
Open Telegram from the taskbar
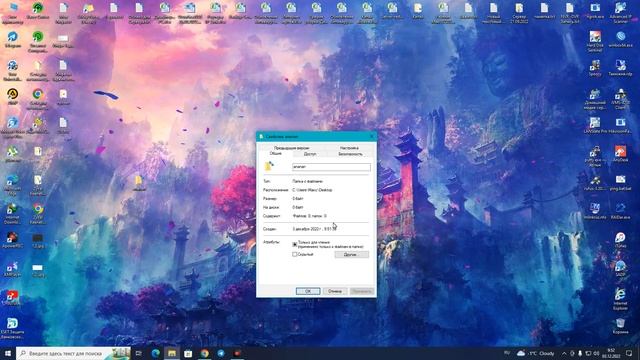[221, 353]
